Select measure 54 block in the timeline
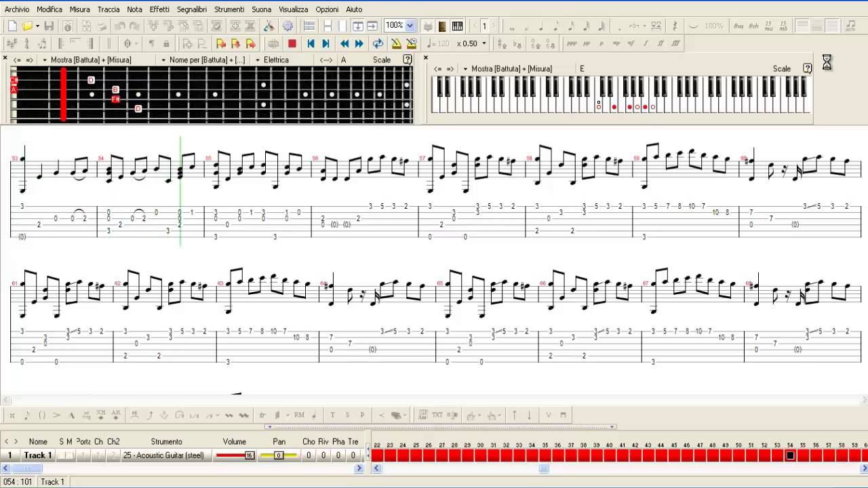 [790, 455]
